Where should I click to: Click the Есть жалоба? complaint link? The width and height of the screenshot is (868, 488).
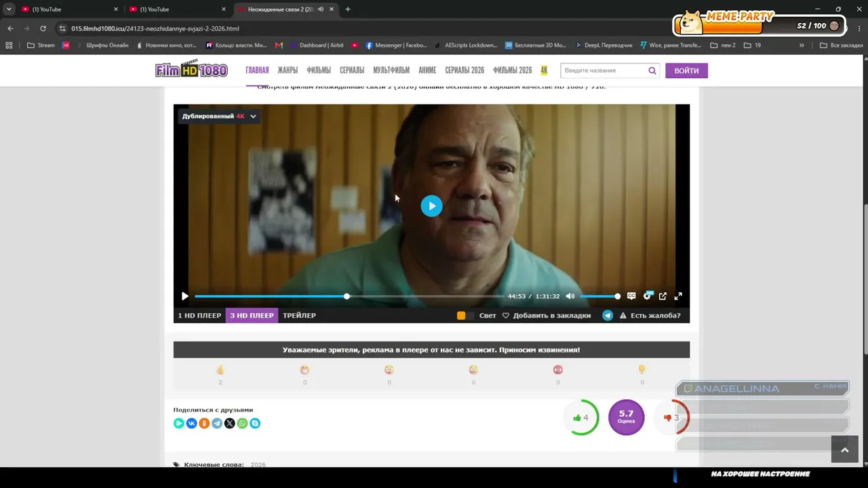tap(650, 315)
